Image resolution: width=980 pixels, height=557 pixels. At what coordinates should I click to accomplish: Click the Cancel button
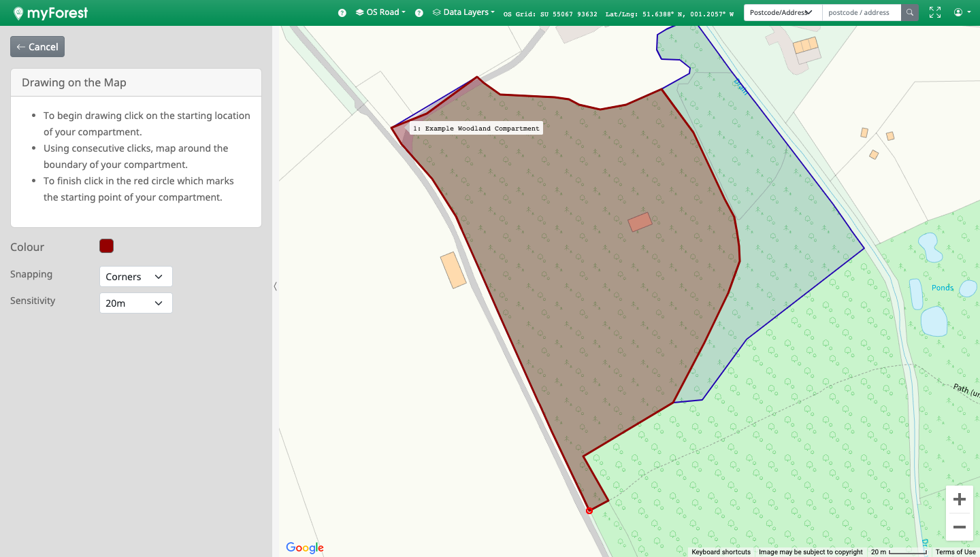(37, 47)
